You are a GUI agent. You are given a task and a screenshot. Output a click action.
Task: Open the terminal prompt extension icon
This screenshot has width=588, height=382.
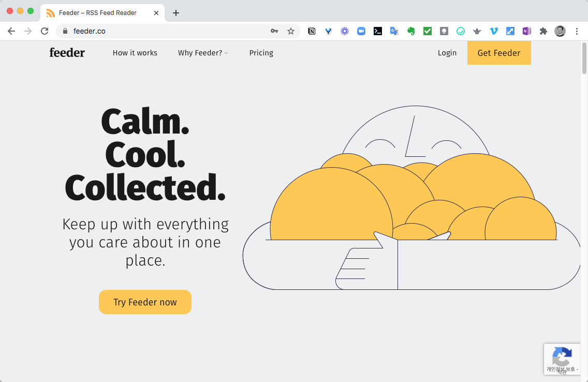coord(378,31)
